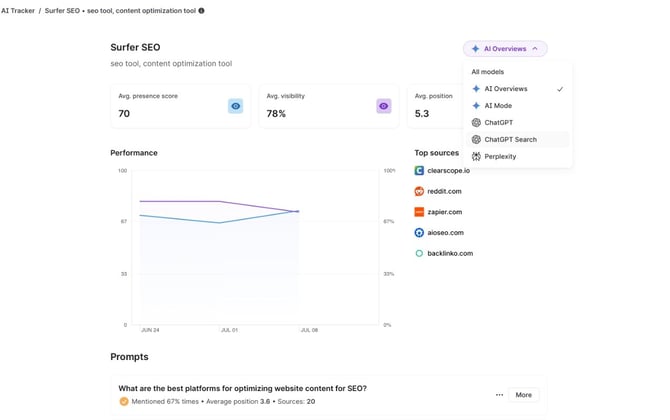Click the ChatGPT logo icon in the dropdown
The image size is (670, 420).
point(476,122)
